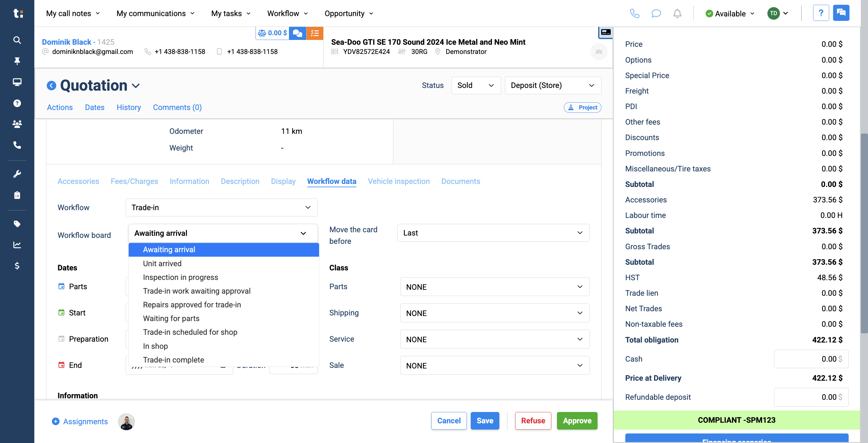The width and height of the screenshot is (868, 443).
Task: Click the dollar sign sidebar icon
Action: click(17, 266)
